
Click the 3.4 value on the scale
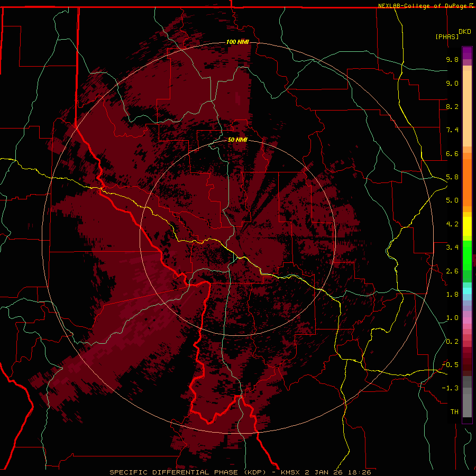(452, 248)
